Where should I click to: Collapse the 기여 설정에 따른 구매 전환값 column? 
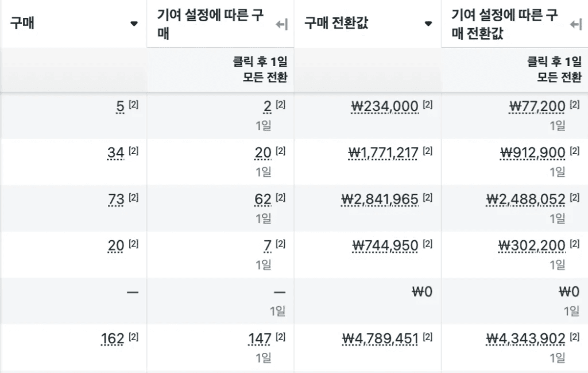tap(576, 24)
